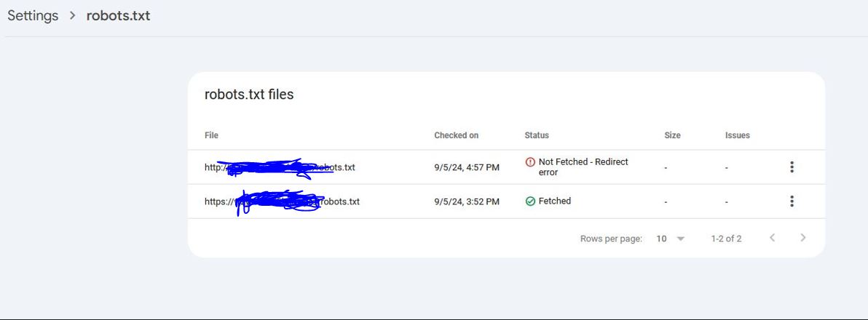Click the 1-2 of 2 pagination text
This screenshot has height=320, width=868.
tap(726, 239)
